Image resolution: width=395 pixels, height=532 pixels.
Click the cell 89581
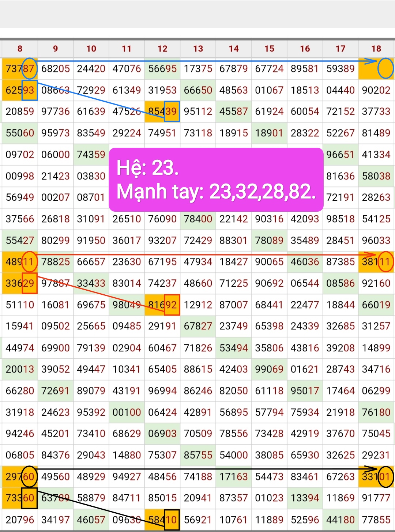point(305,69)
